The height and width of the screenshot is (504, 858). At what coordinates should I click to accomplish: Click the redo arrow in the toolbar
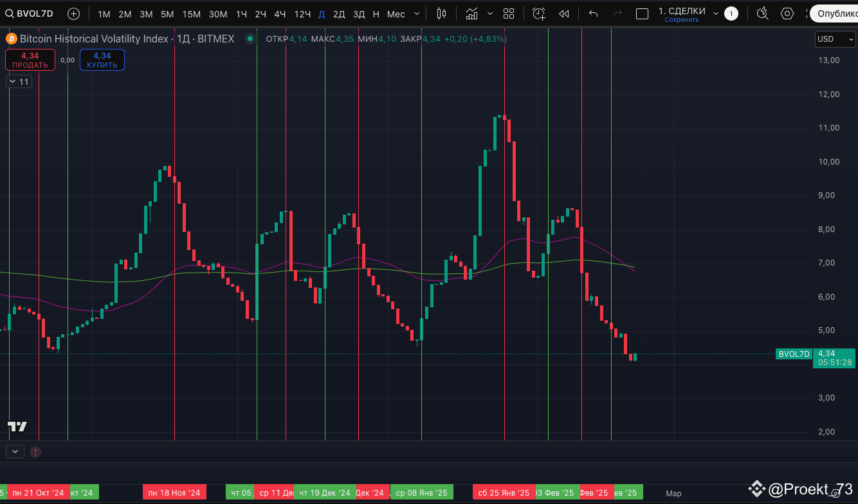click(617, 13)
